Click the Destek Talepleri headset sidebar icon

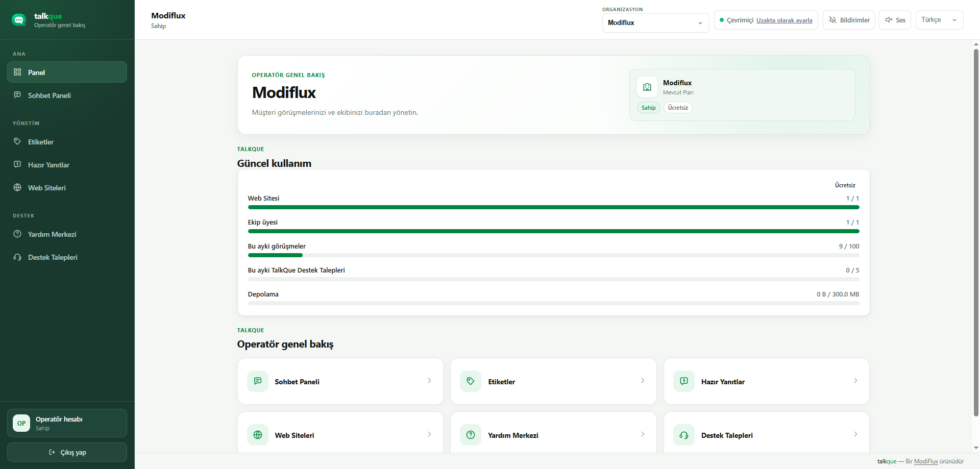click(x=17, y=257)
